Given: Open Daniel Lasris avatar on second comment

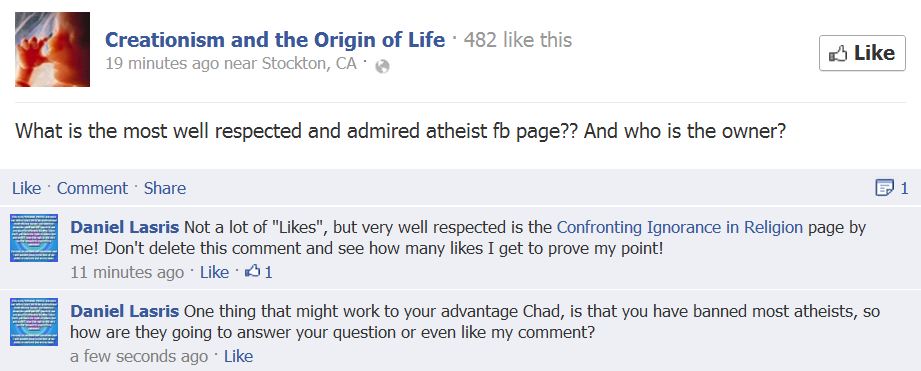Looking at the screenshot, I should coord(34,322).
